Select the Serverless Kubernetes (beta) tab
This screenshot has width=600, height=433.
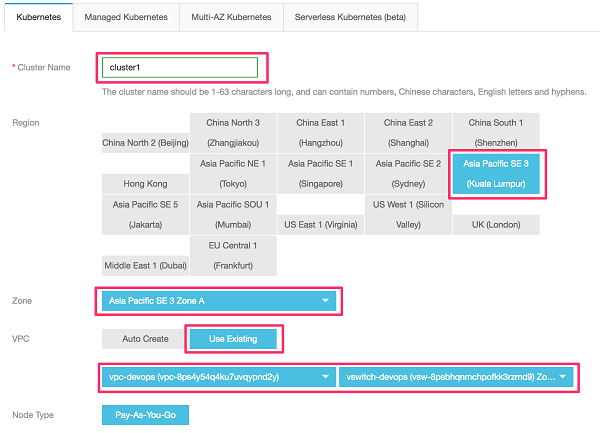pyautogui.click(x=349, y=17)
